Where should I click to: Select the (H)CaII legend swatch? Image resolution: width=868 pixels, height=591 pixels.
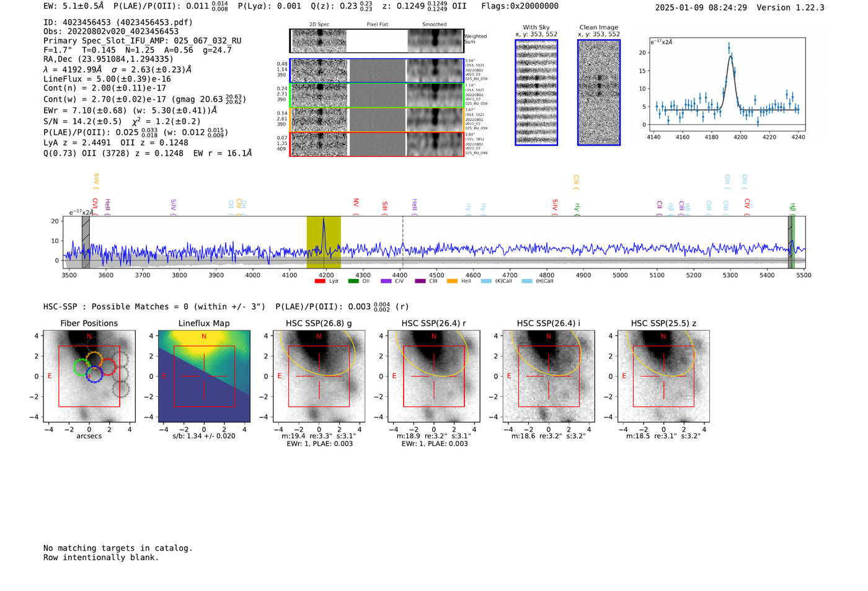[527, 282]
